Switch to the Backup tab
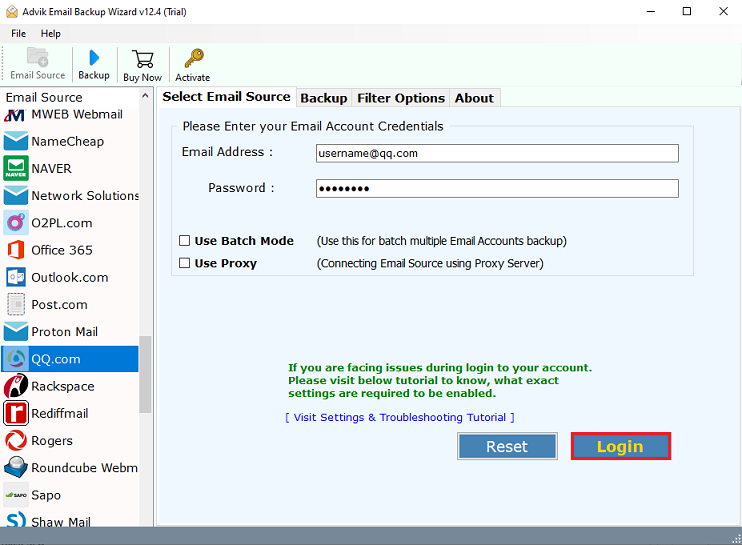This screenshot has width=742, height=545. [324, 98]
